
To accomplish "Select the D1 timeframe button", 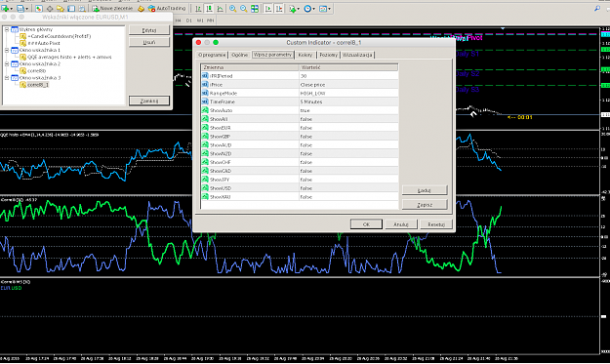I will [189, 20].
